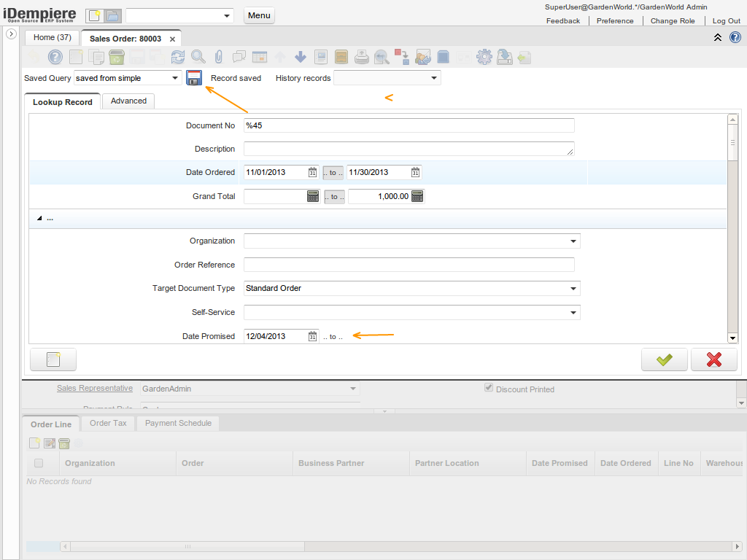
Task: Open the History records dropdown
Action: [434, 78]
